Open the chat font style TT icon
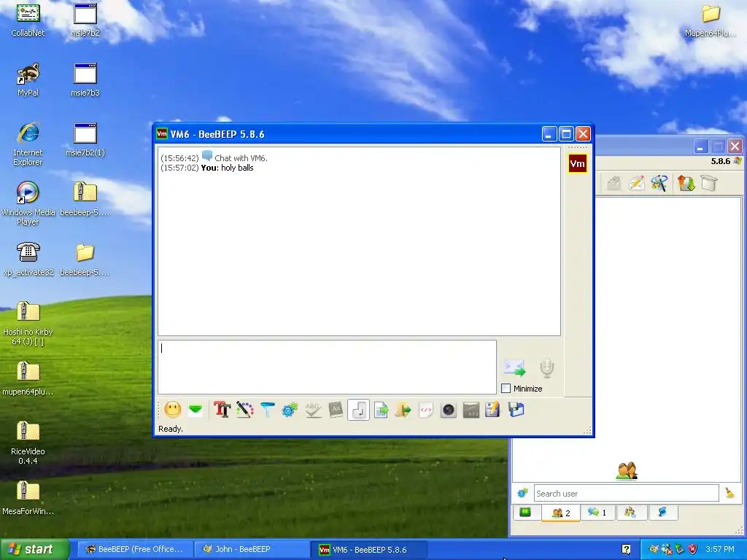747x560 pixels. tap(222, 410)
